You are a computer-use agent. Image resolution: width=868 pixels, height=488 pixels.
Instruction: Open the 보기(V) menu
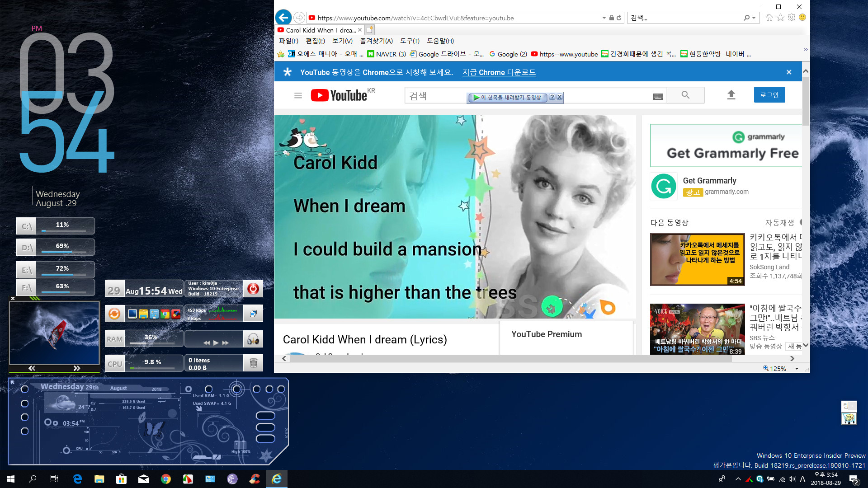342,41
